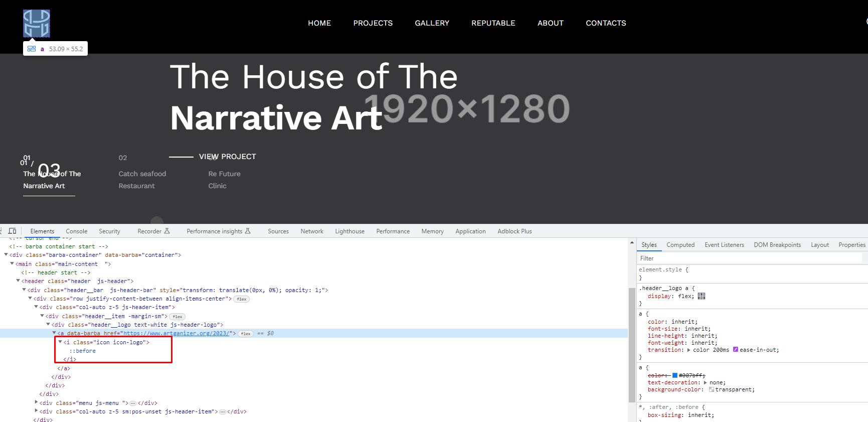Select the header start comment node
The width and height of the screenshot is (868, 422).
coord(56,272)
